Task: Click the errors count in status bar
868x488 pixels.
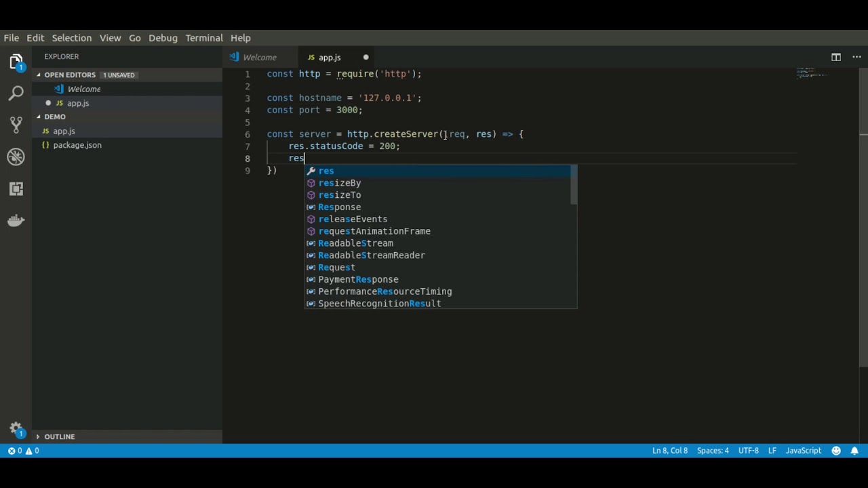Action: point(15,451)
